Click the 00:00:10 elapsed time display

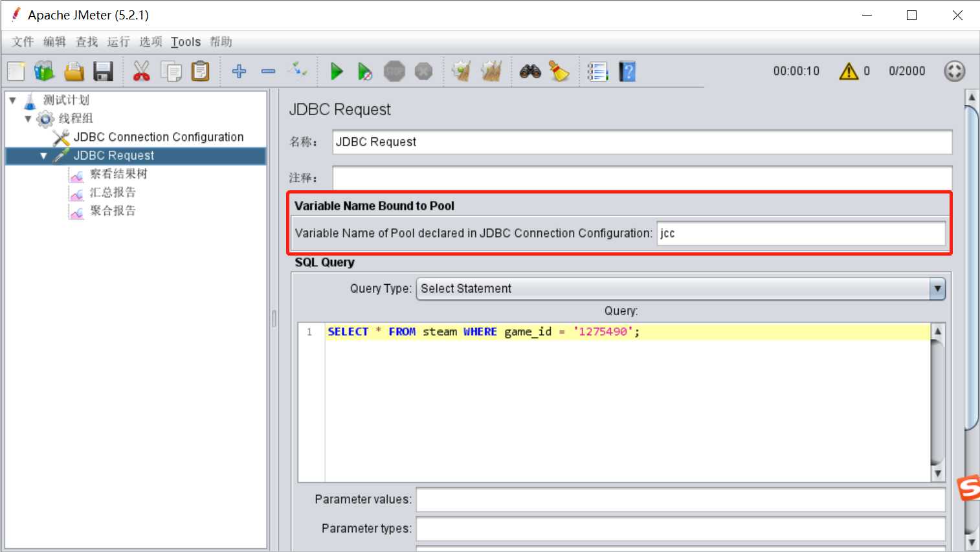pos(796,71)
